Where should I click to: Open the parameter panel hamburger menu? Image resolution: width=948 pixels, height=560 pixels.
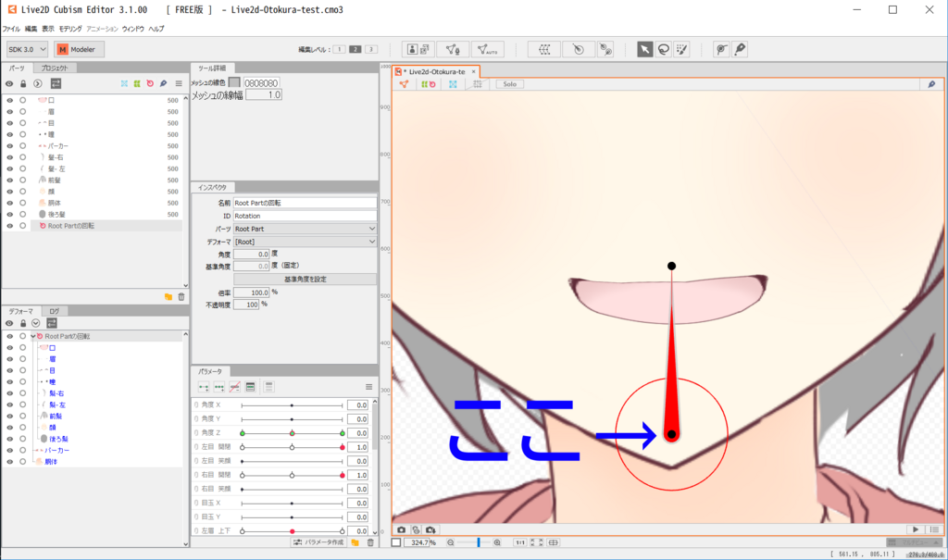(368, 387)
